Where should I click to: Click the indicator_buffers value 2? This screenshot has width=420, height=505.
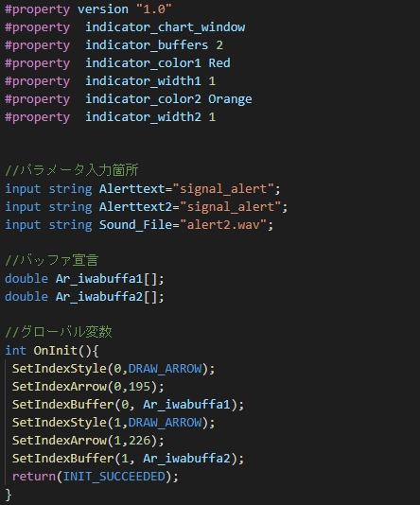[x=219, y=45]
